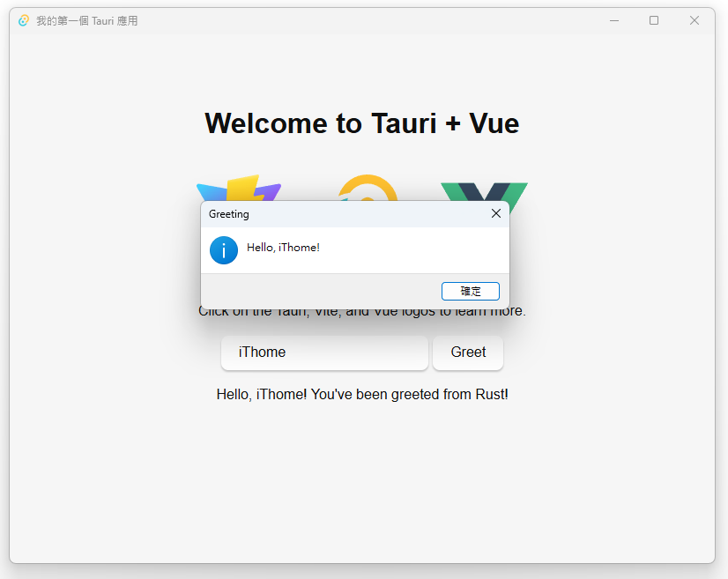728x579 pixels.
Task: Confirm the dialog with 確定 button
Action: coord(471,291)
